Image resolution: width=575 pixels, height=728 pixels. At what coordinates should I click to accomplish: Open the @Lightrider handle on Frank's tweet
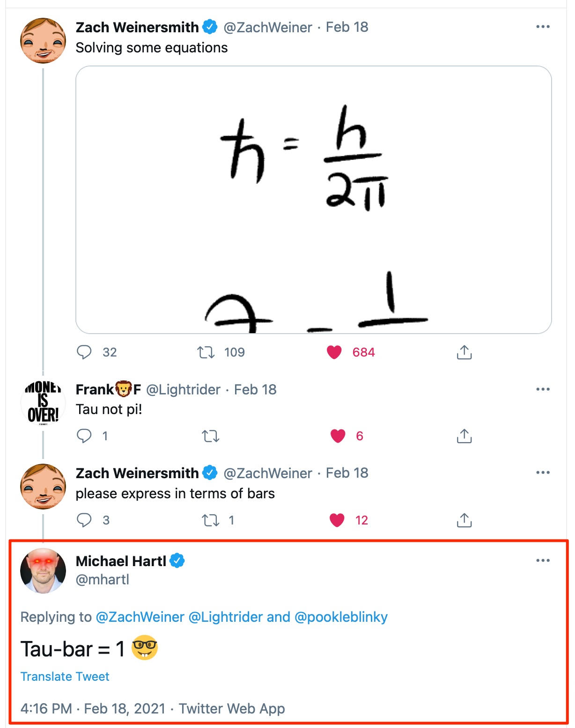[x=183, y=390]
